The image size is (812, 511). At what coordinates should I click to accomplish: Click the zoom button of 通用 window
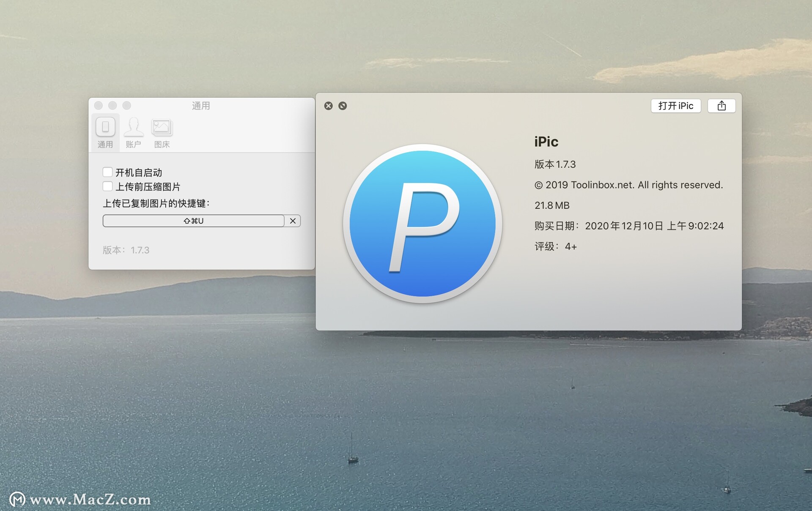point(127,105)
